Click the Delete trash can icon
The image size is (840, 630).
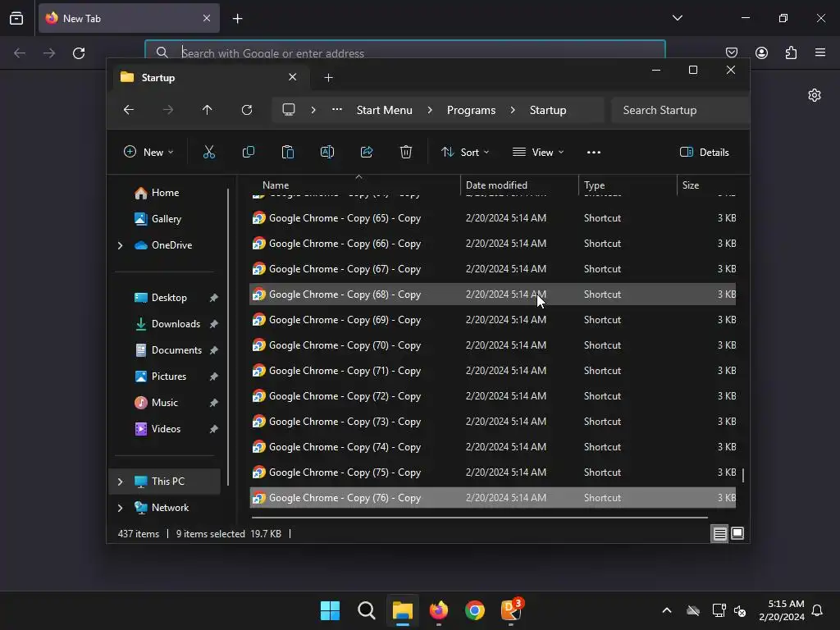pyautogui.click(x=406, y=152)
